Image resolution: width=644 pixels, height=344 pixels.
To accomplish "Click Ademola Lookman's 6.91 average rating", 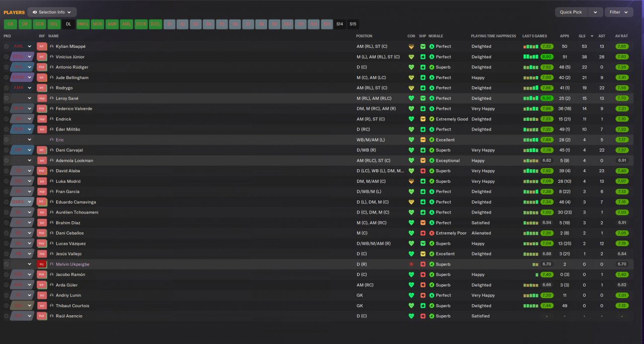I will click(x=622, y=161).
